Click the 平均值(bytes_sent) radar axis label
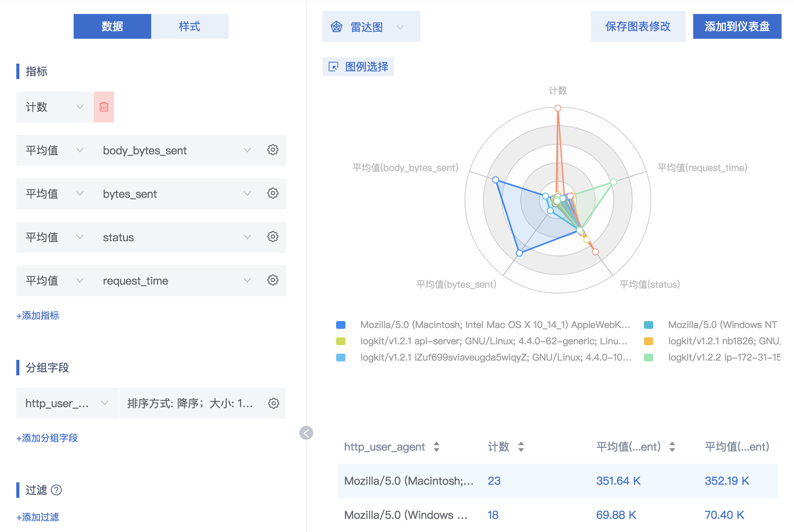The width and height of the screenshot is (794, 532). [456, 285]
